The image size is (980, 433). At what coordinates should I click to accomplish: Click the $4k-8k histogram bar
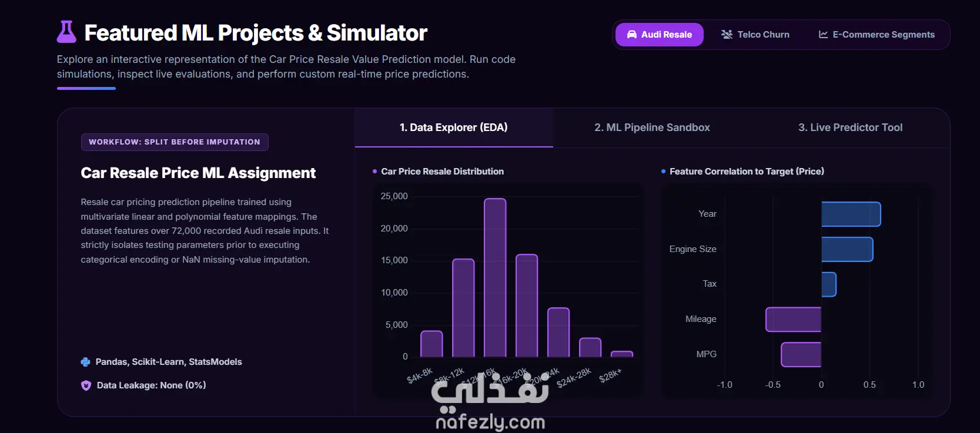pyautogui.click(x=432, y=344)
